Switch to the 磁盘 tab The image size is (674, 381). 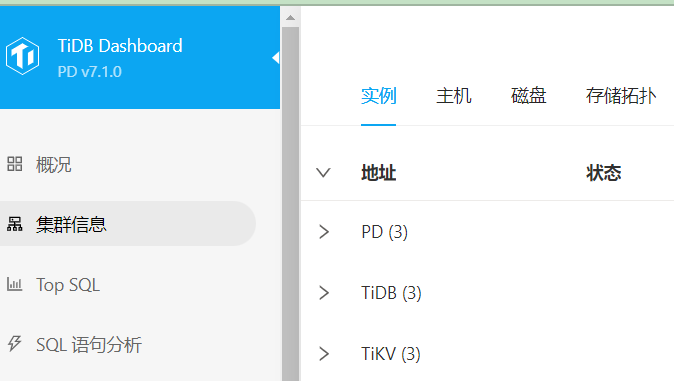tap(528, 95)
